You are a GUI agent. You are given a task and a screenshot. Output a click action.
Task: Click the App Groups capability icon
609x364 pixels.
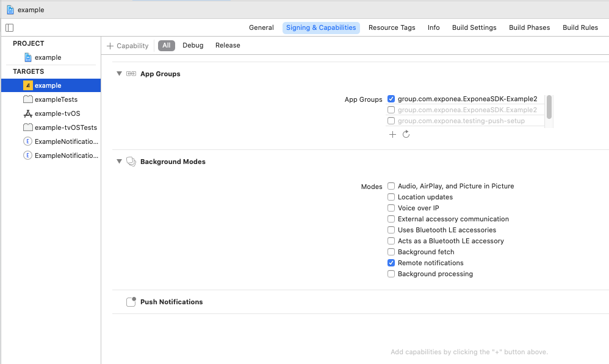[131, 74]
